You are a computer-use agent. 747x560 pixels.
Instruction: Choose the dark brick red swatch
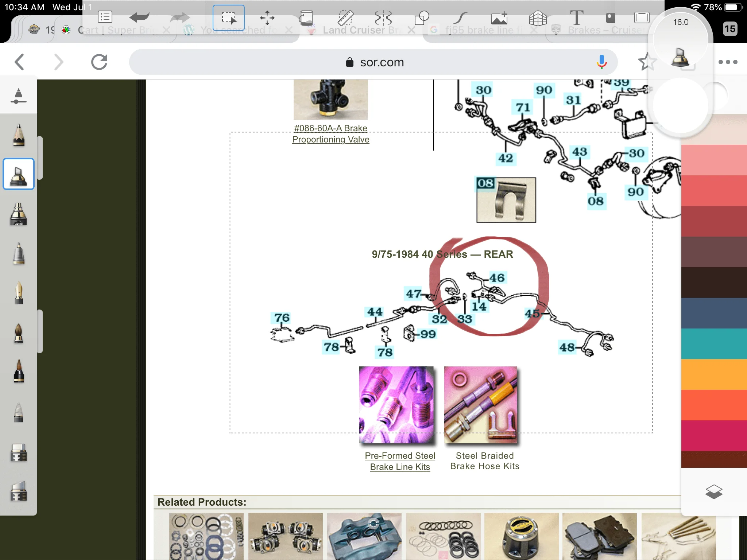click(714, 221)
